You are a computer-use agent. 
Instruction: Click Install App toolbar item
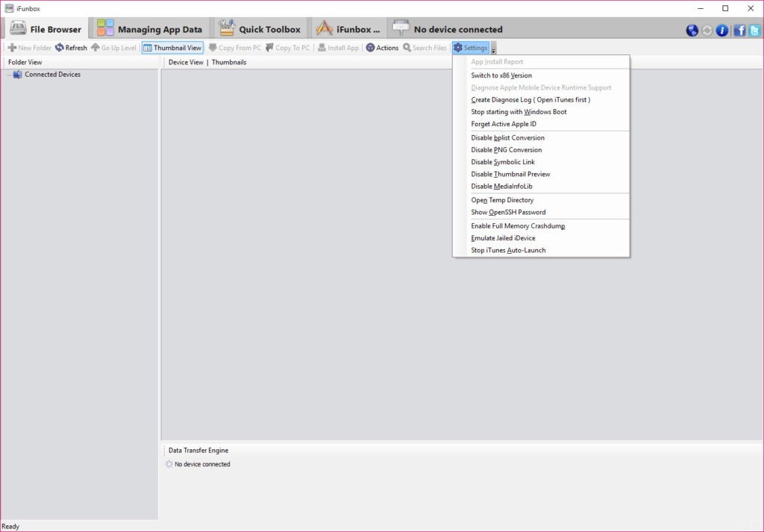(338, 48)
